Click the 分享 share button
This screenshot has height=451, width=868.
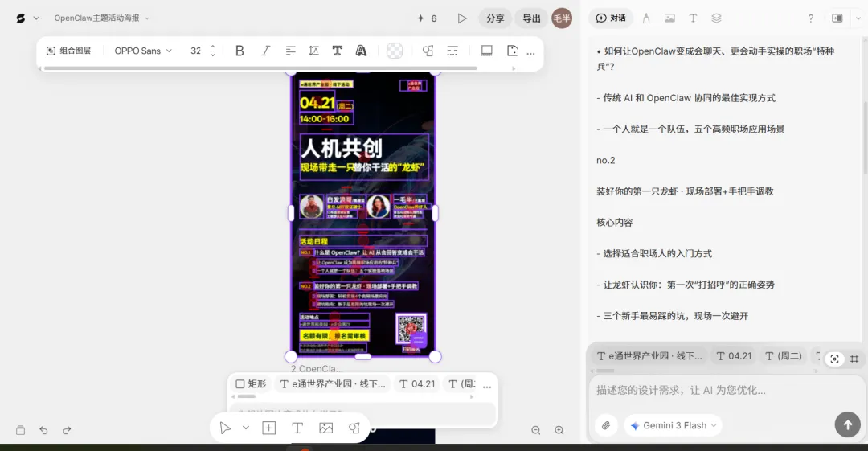pos(495,18)
